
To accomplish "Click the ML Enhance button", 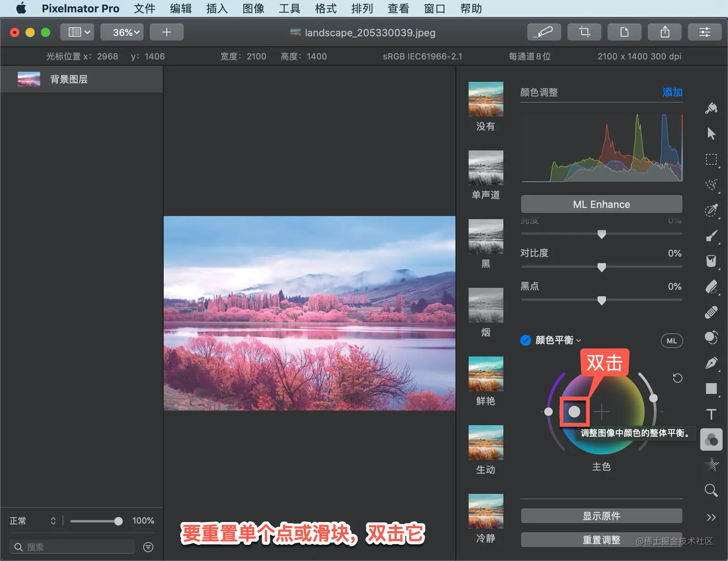I will tap(601, 204).
